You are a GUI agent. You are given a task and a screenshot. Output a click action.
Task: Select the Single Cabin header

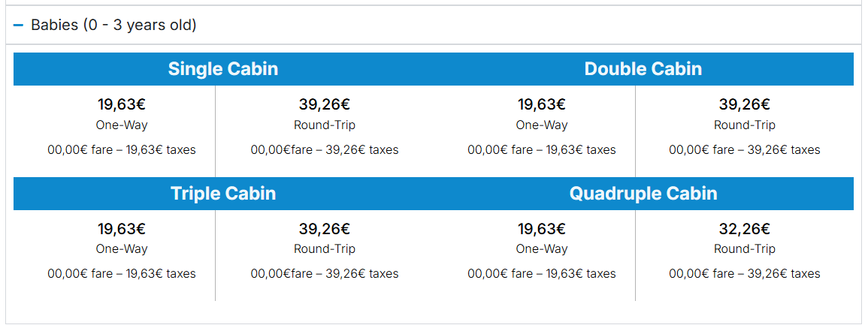point(223,69)
